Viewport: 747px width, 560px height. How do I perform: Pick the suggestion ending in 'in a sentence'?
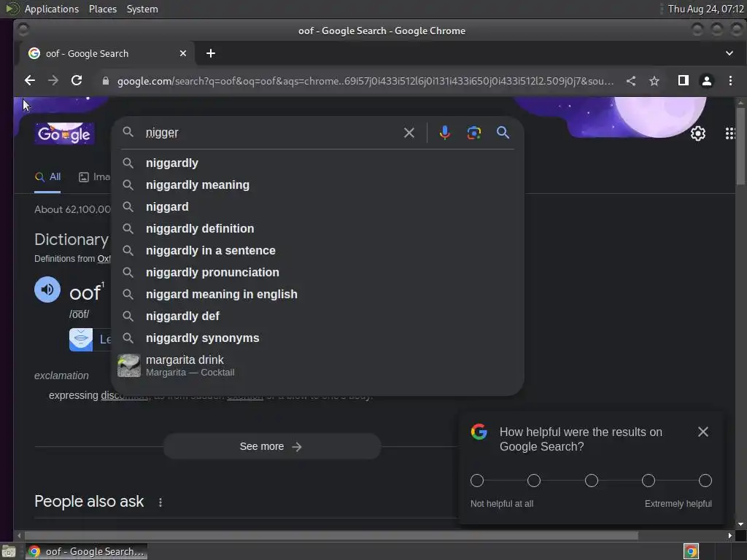pos(318,251)
